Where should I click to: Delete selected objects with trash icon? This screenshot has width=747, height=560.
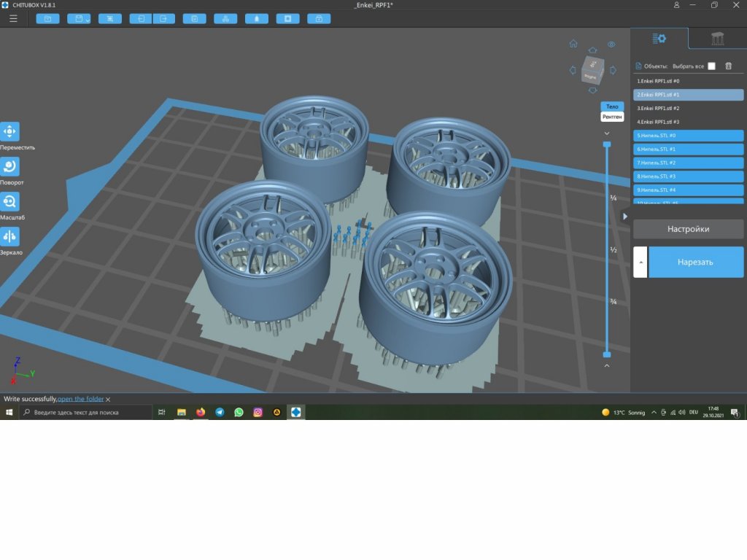(x=728, y=66)
